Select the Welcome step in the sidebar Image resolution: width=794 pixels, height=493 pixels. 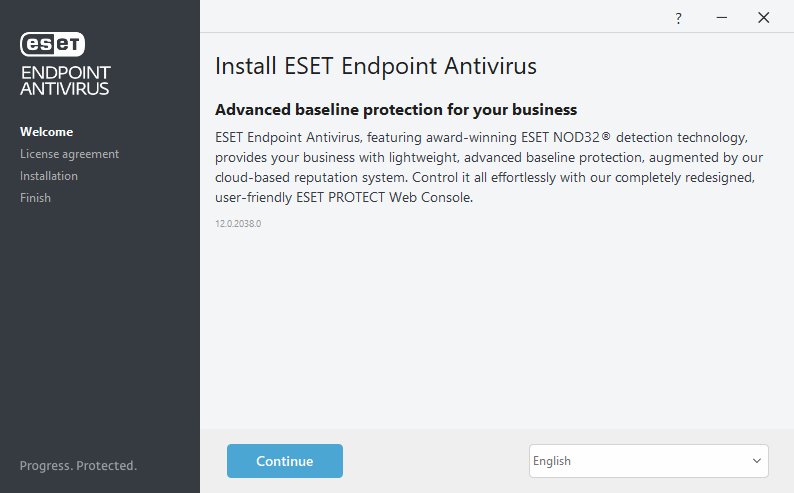tap(46, 132)
